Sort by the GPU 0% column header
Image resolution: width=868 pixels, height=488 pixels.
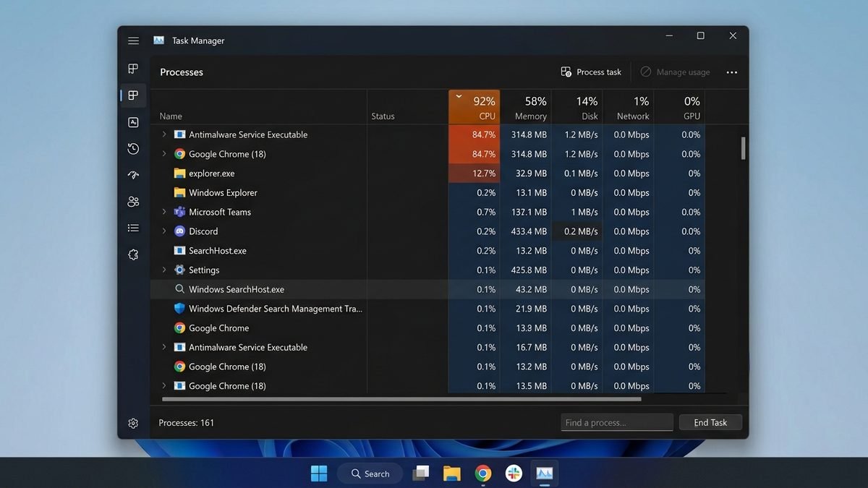tap(679, 108)
